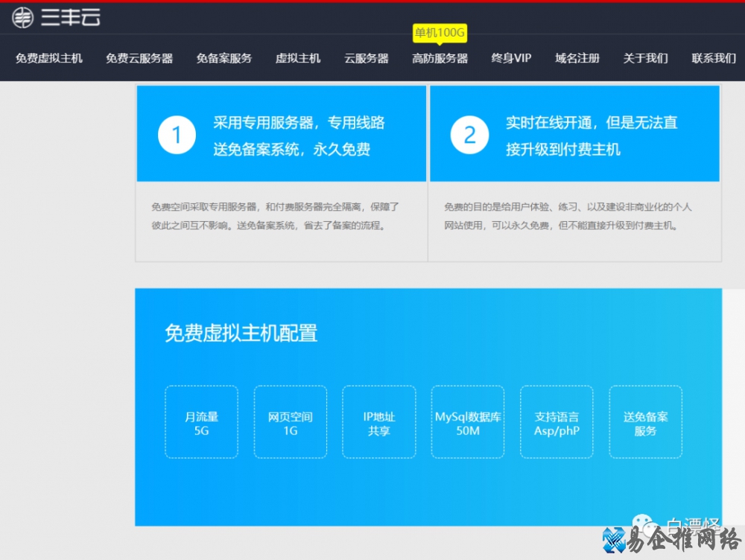This screenshot has height=560, width=745.
Task: Go to 免备案服务 in navigation
Action: point(224,58)
